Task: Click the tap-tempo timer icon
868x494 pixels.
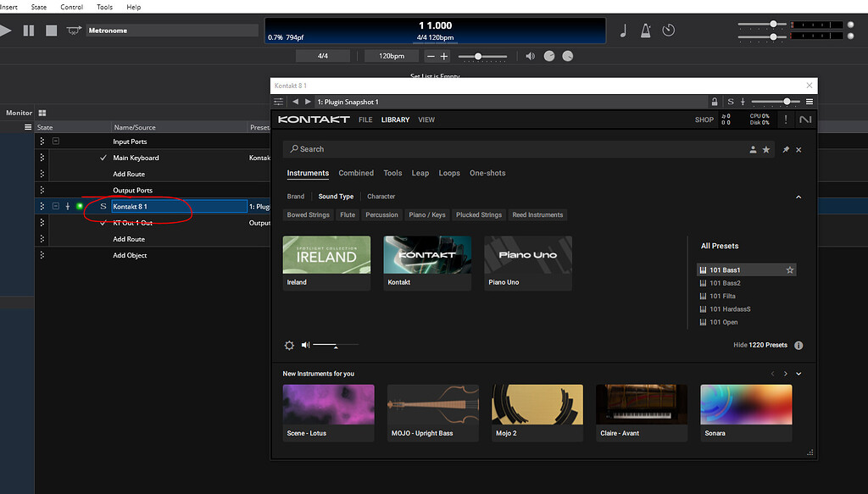Action: pos(668,30)
